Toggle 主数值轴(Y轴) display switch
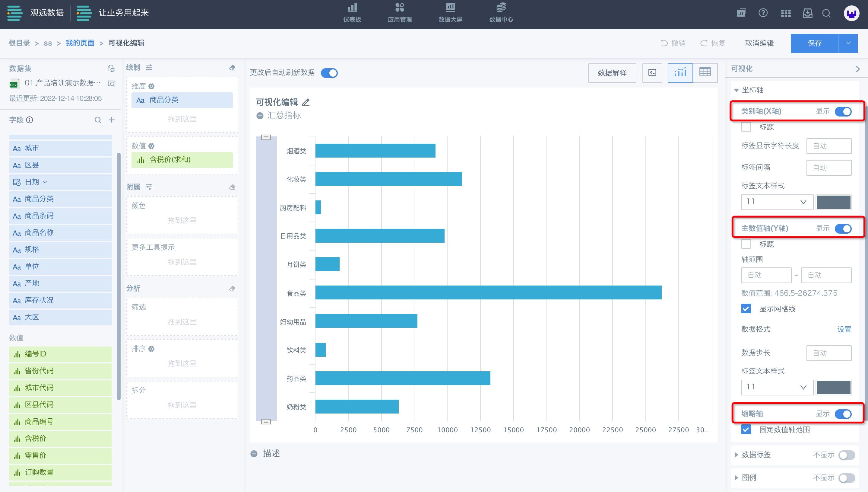This screenshot has width=868, height=492. (x=843, y=229)
